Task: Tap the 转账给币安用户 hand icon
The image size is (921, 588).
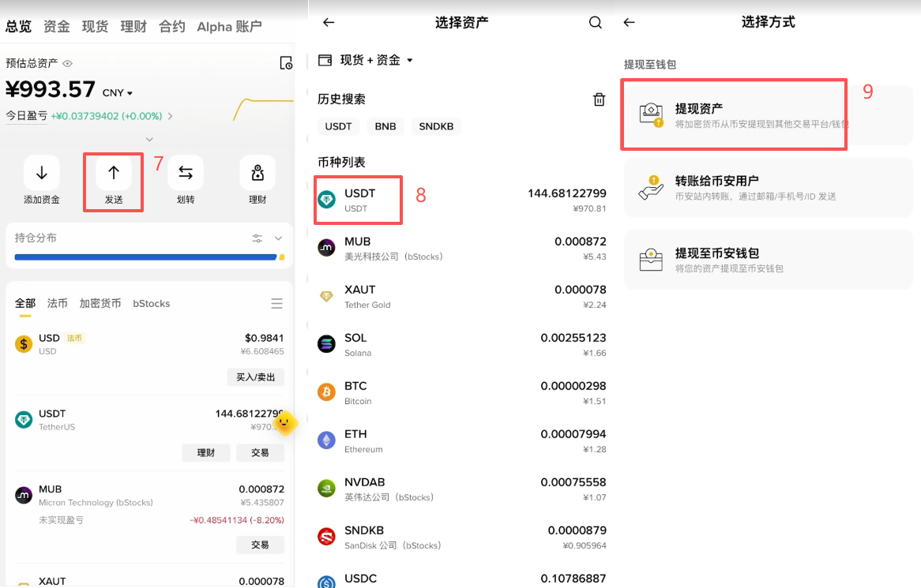Action: point(651,187)
